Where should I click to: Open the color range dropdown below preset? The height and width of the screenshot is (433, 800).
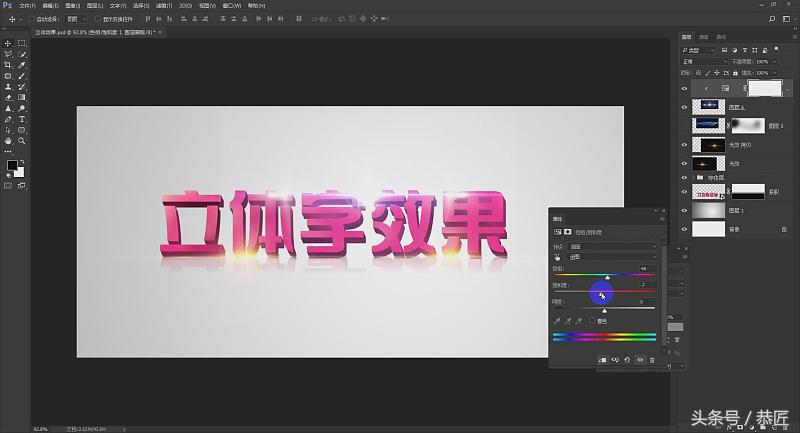[x=612, y=257]
